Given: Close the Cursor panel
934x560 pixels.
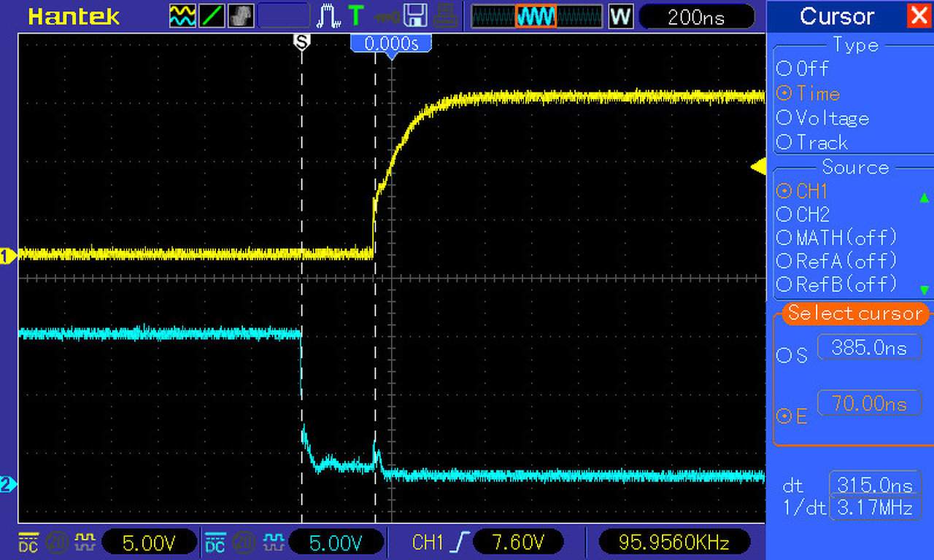Looking at the screenshot, I should point(919,16).
